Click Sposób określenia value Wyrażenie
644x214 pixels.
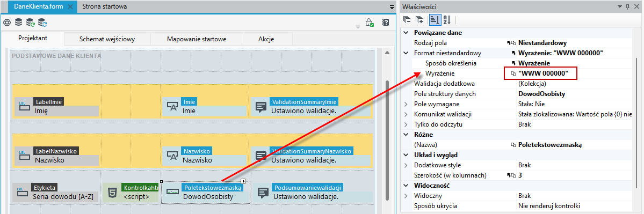[x=534, y=63]
